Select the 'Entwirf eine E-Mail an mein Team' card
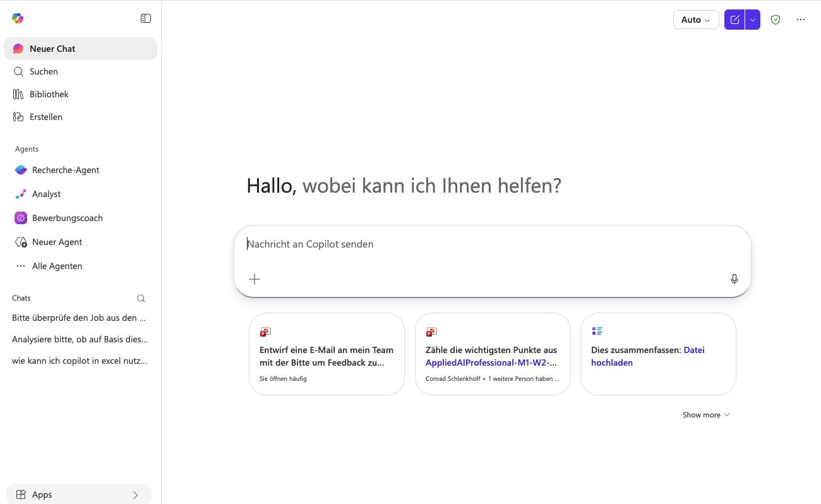This screenshot has width=821, height=504. 327,354
